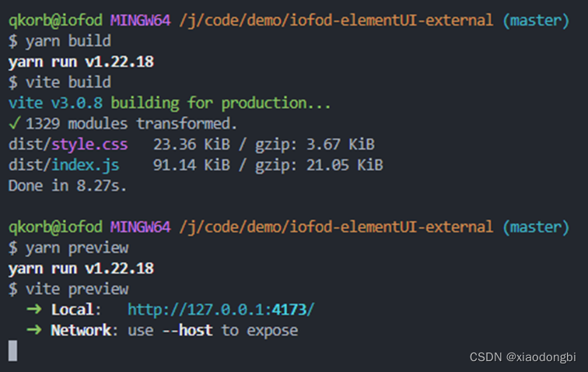Click the second qkorb@iofod username prompt
The width and height of the screenshot is (588, 372).
[x=55, y=227]
